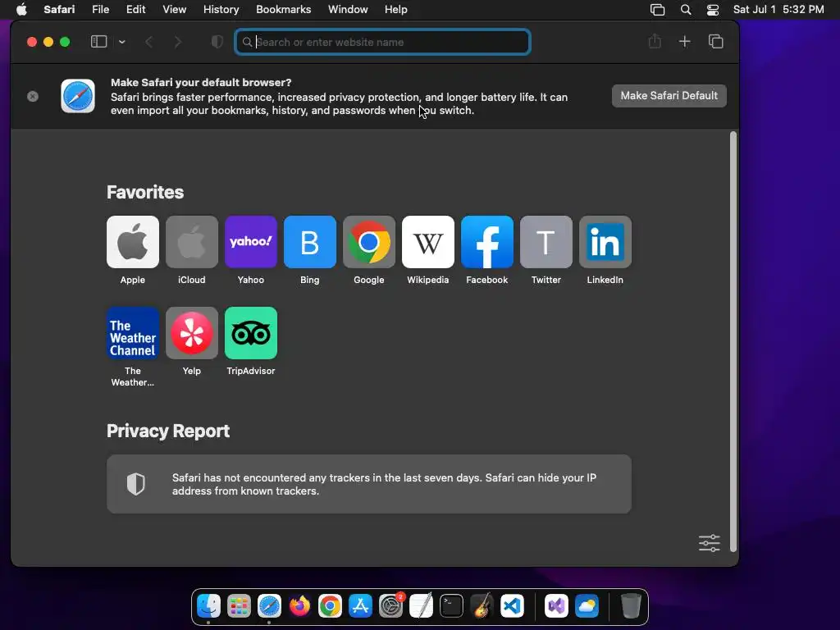Open the Privacy Report tracker card
The width and height of the screenshot is (840, 630).
click(x=369, y=484)
